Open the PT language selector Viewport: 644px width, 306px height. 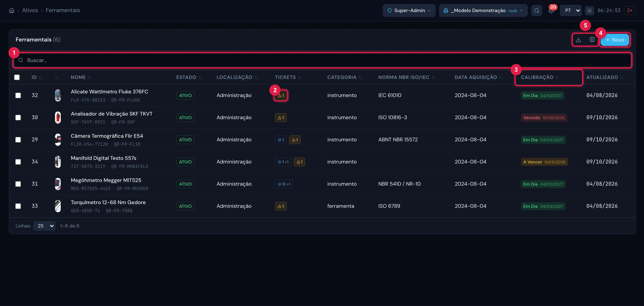tap(571, 10)
